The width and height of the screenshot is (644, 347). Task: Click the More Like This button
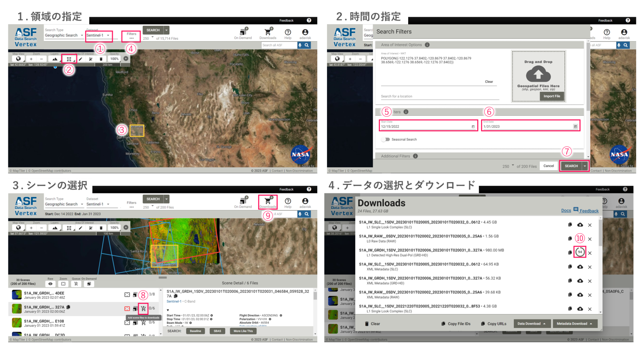click(243, 331)
